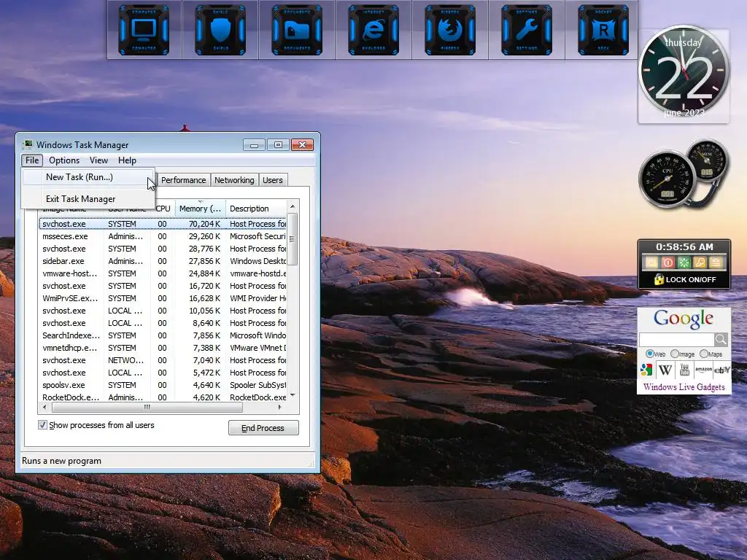Select the Google Maps shortcut icon
This screenshot has height=560, width=747.
tap(646, 370)
